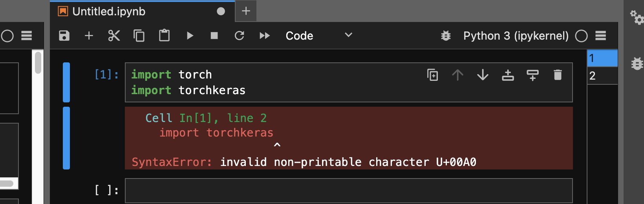
Task: Insert a cell above this one
Action: click(508, 75)
